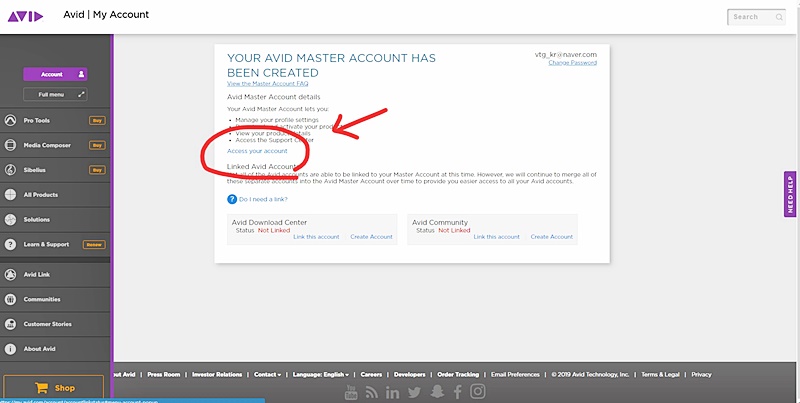Click the Customer Stories sidebar icon

click(x=10, y=324)
